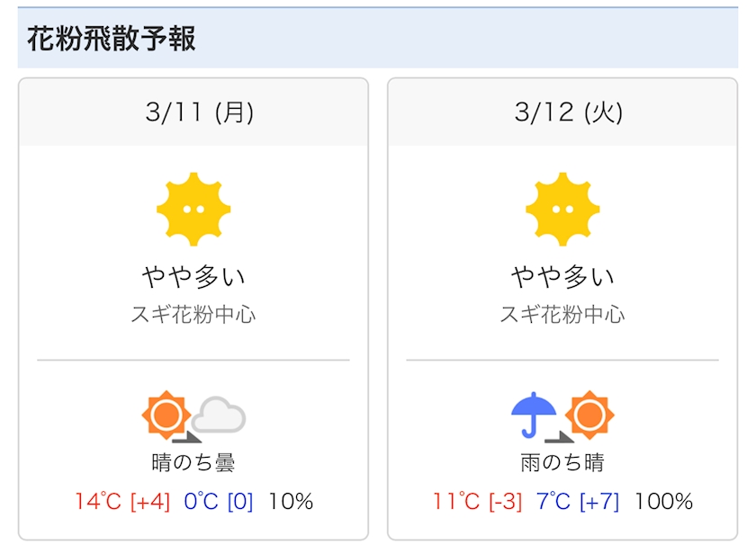Click the 花粉飛散予報 section title
Viewport: 756px width, 545px height.
(x=112, y=40)
